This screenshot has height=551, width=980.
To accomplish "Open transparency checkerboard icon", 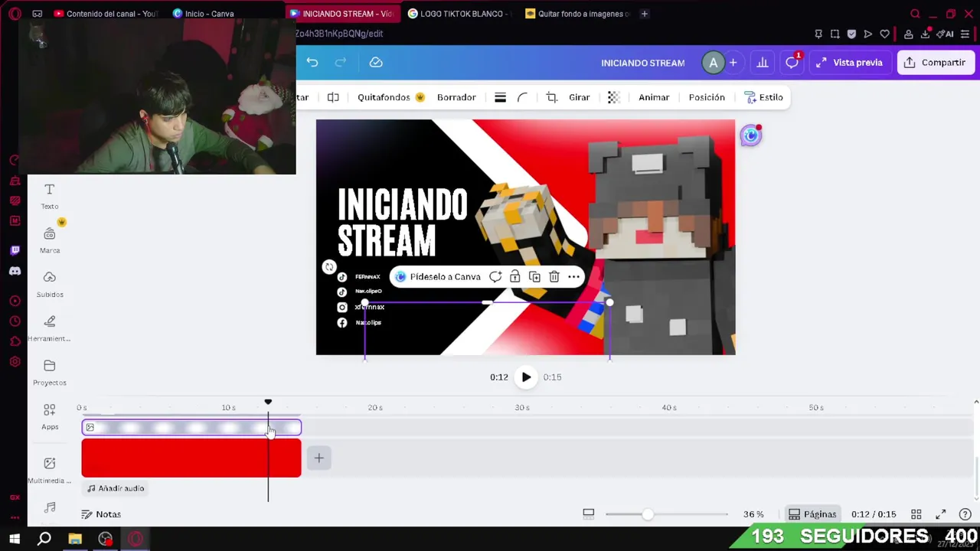I will click(x=613, y=97).
